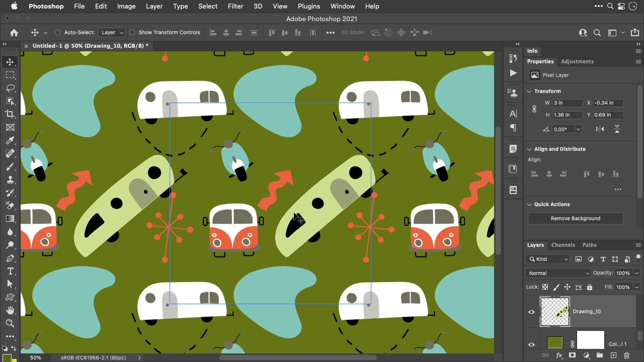Select the Crop tool

pyautogui.click(x=10, y=114)
